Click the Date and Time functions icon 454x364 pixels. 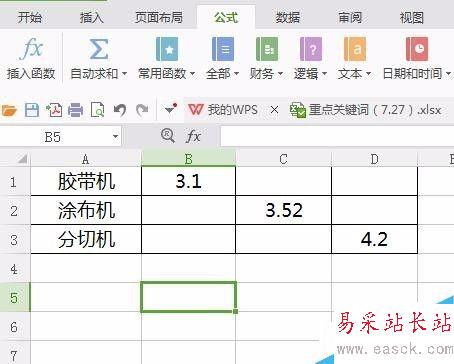pyautogui.click(x=417, y=49)
